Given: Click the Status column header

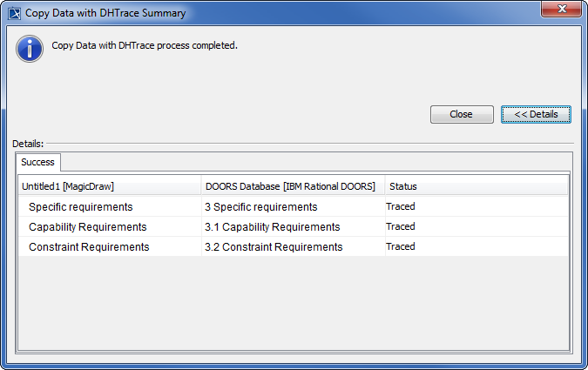Looking at the screenshot, I should 403,186.
